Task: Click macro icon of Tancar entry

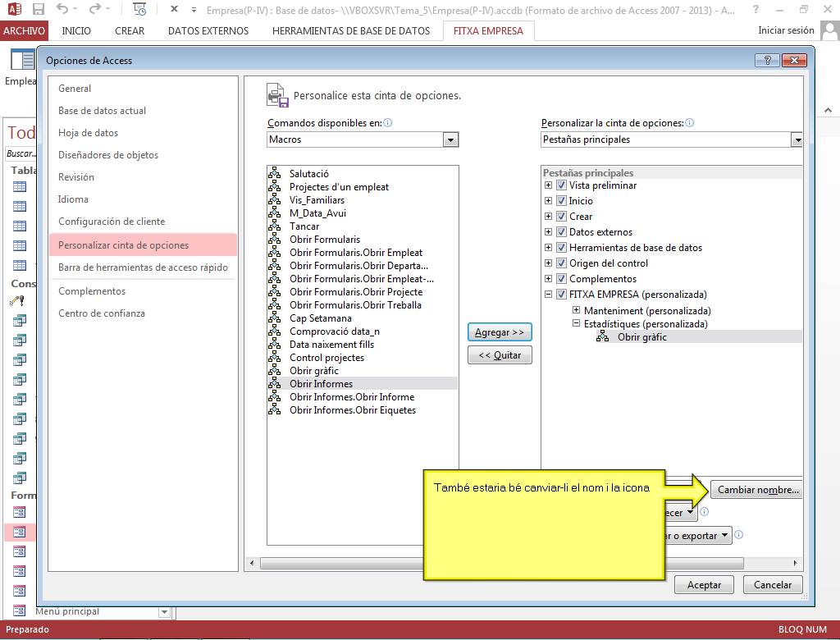Action: tap(274, 226)
